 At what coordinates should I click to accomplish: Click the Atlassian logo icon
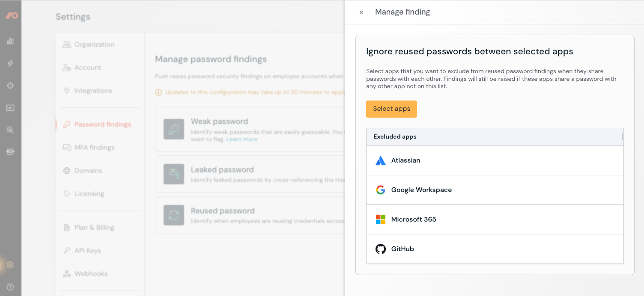pos(380,161)
